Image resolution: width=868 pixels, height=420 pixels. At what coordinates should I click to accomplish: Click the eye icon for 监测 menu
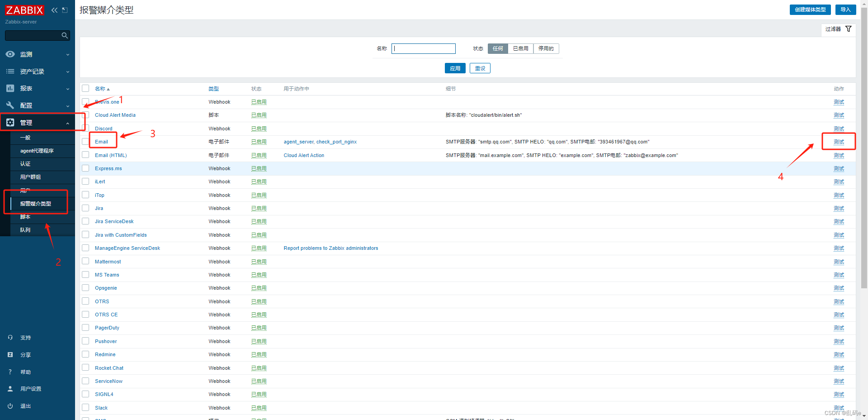pos(10,54)
